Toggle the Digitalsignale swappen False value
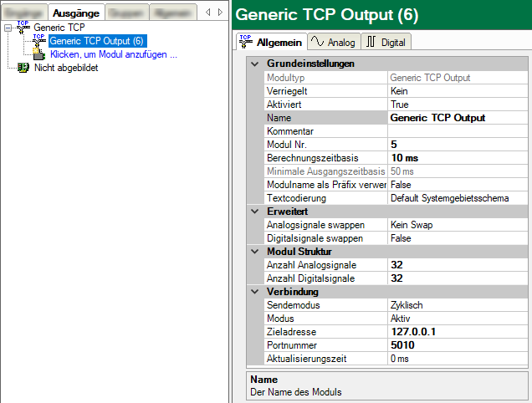The image size is (532, 403). [x=458, y=238]
